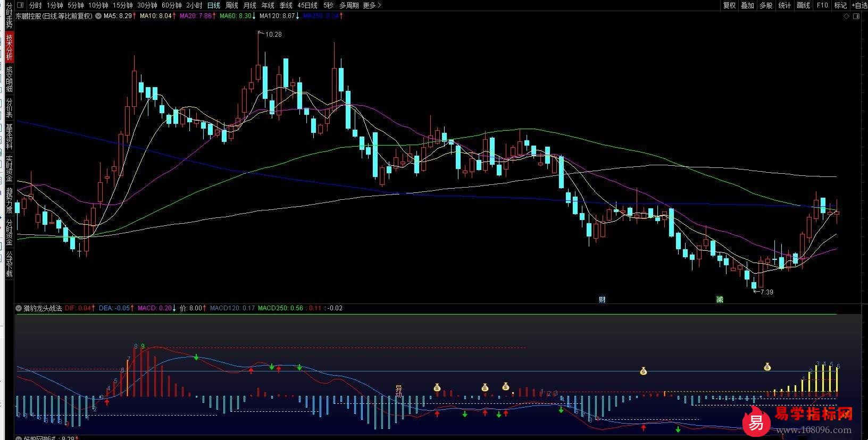Screen dimensions: 868x440
Task: Click the MACD120: 0.17 value
Action: coord(232,308)
